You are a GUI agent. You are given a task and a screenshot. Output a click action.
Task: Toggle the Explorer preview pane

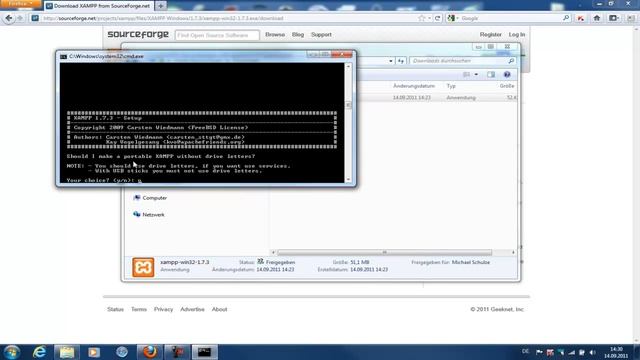tap(491, 75)
